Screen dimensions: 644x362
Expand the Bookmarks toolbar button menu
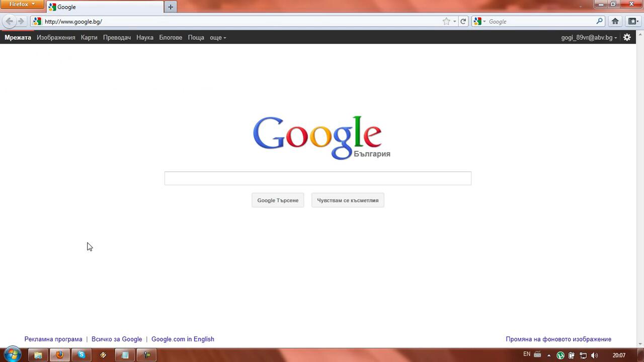tap(633, 21)
